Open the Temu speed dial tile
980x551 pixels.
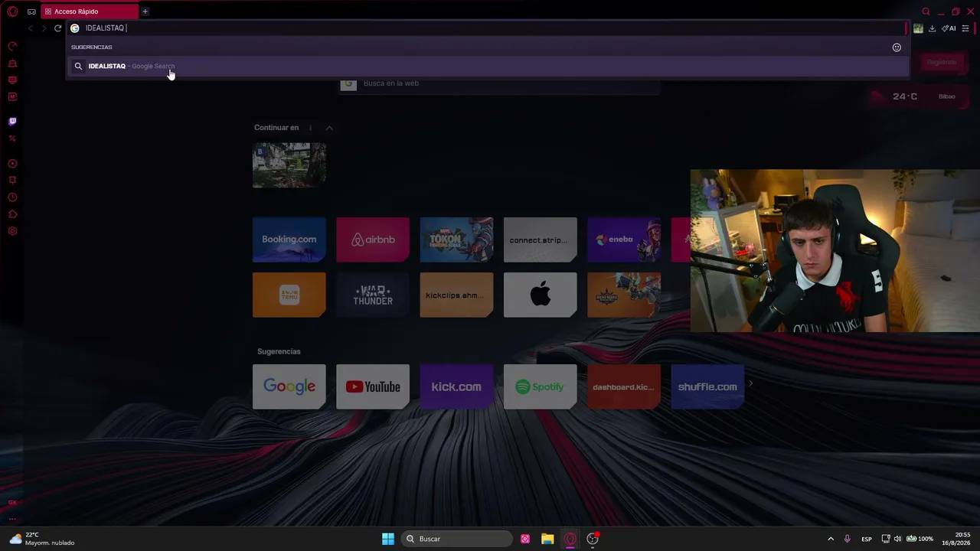[x=289, y=295]
